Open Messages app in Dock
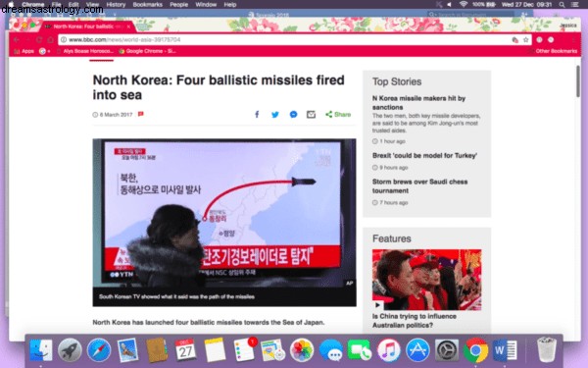 (331, 350)
